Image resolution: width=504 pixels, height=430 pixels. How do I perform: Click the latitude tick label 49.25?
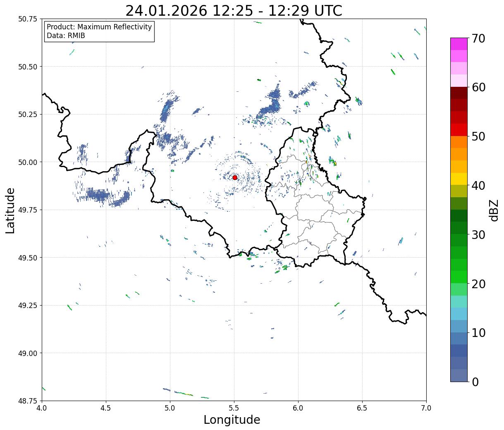[28, 306]
